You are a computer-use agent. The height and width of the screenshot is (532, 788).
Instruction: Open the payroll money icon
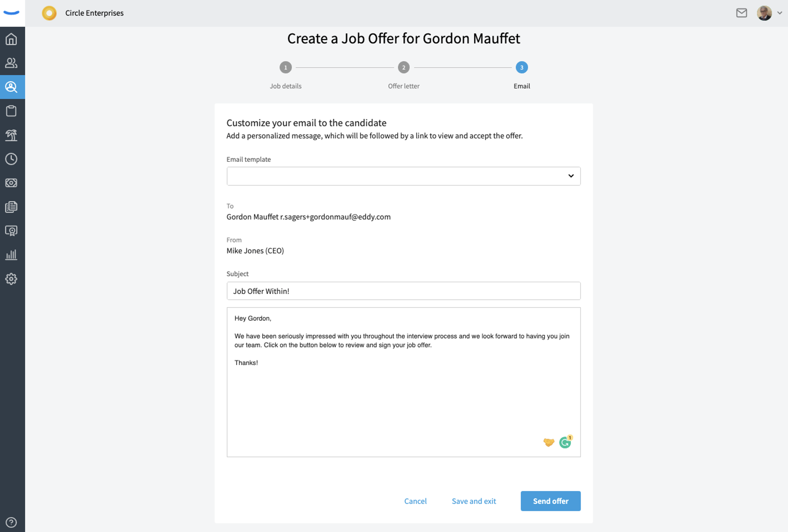click(11, 183)
